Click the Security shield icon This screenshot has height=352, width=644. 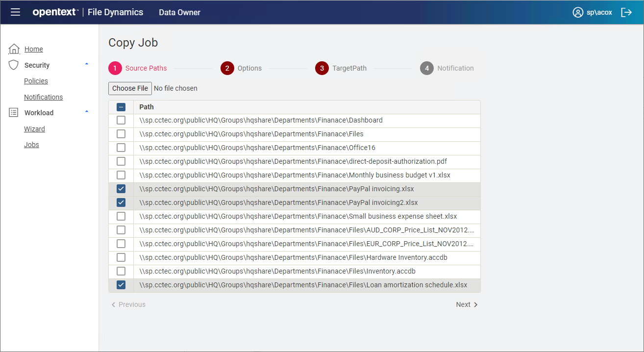14,65
